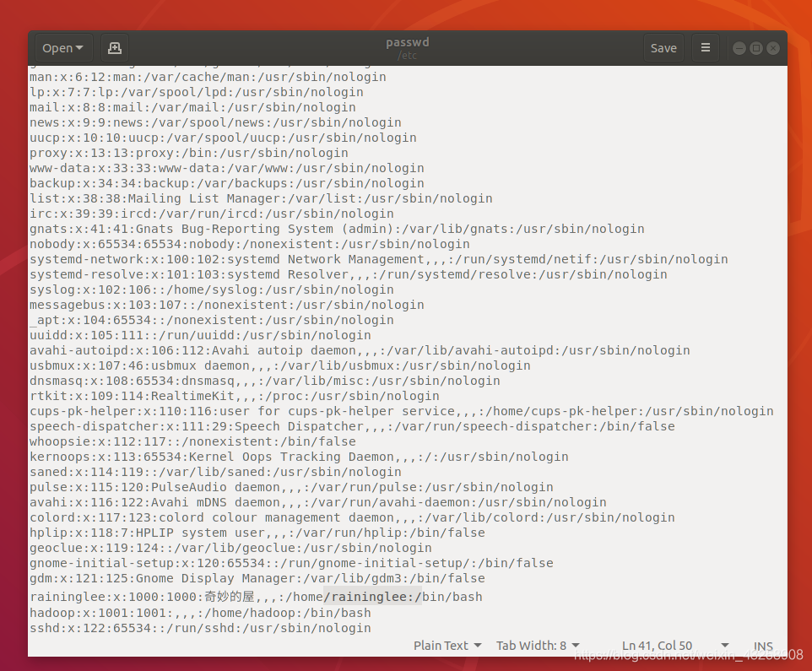Click the raininglee:x:1000:1000 line
This screenshot has height=671, width=812.
(x=256, y=597)
